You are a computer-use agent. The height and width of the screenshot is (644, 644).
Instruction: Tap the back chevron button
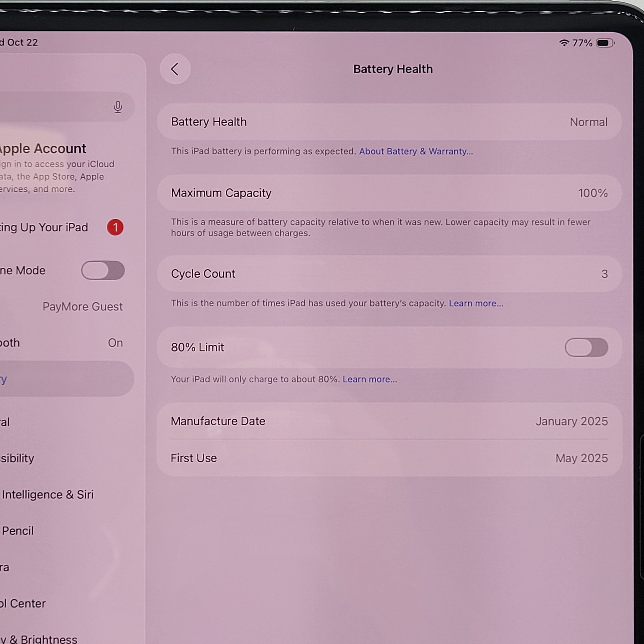175,69
